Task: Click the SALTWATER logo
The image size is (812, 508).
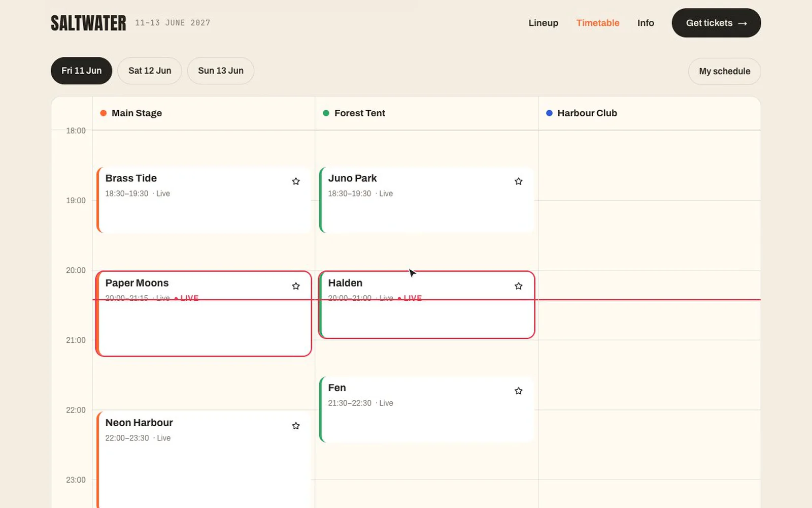Action: 88,23
